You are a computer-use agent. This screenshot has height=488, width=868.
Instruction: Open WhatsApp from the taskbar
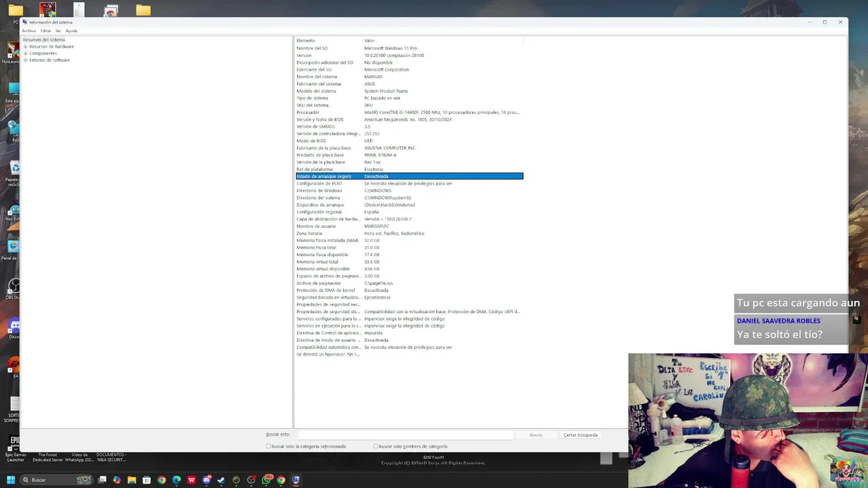[x=266, y=480]
